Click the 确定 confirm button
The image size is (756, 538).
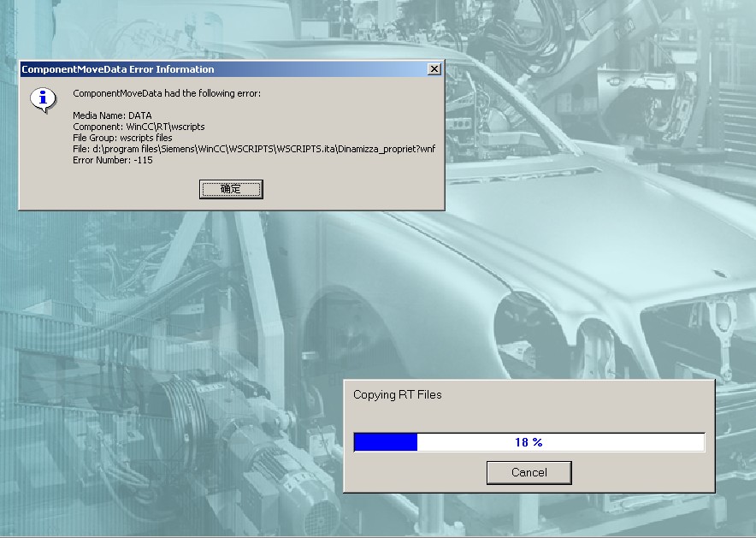pos(231,189)
